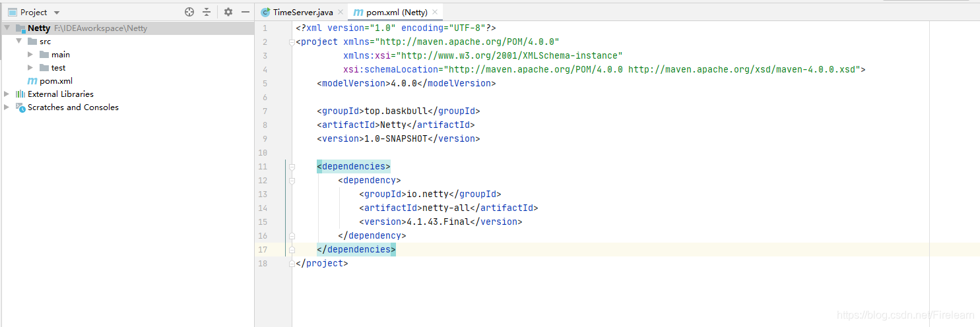Select External Libraries in tree
The height and width of the screenshot is (327, 980).
[61, 94]
